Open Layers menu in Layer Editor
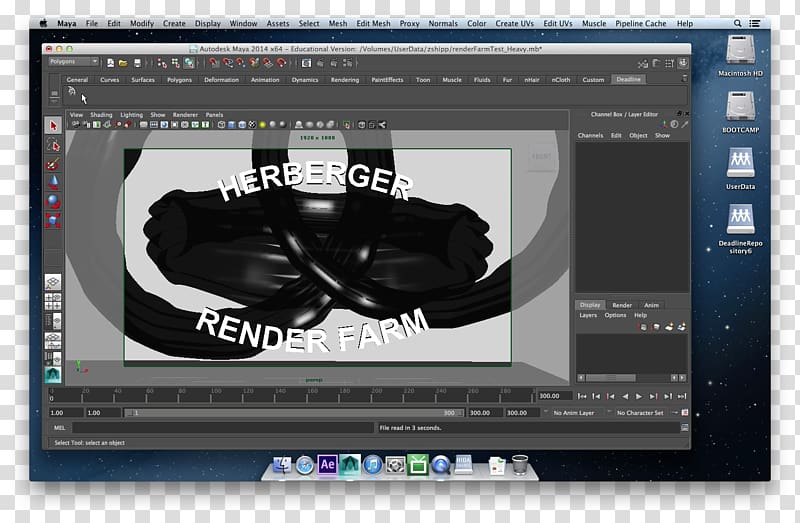 tap(588, 315)
